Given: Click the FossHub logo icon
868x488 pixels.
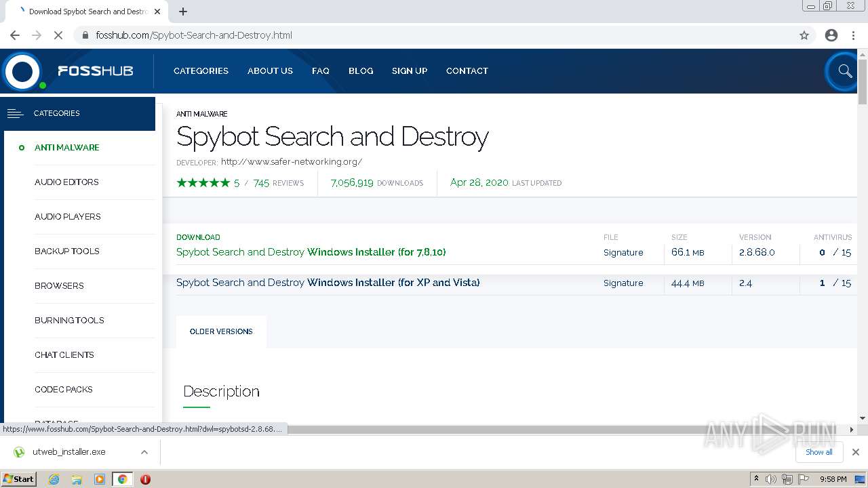Looking at the screenshot, I should pyautogui.click(x=22, y=71).
